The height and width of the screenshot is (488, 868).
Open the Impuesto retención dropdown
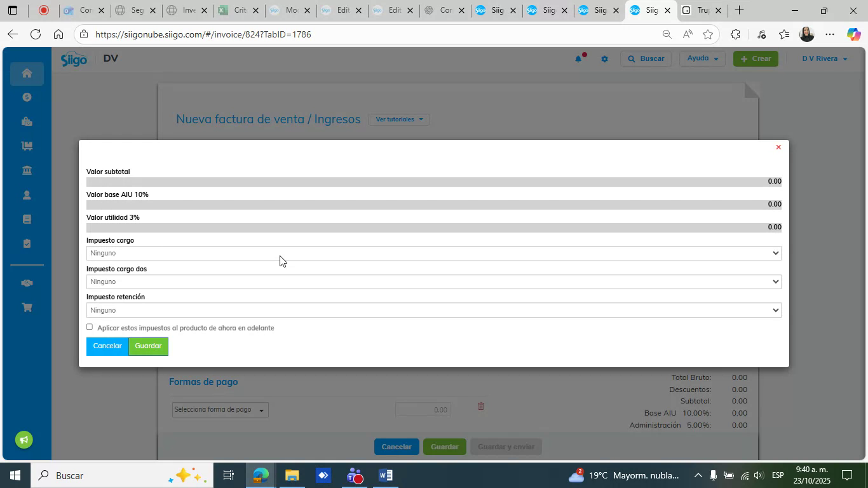pyautogui.click(x=433, y=310)
